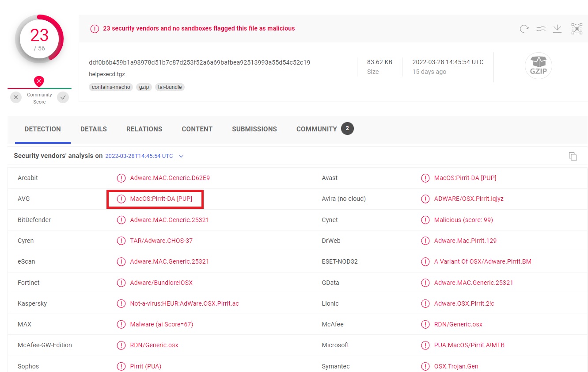Click the McAfee-GW-Edition vendor name
This screenshot has width=588, height=372.
pyautogui.click(x=45, y=345)
